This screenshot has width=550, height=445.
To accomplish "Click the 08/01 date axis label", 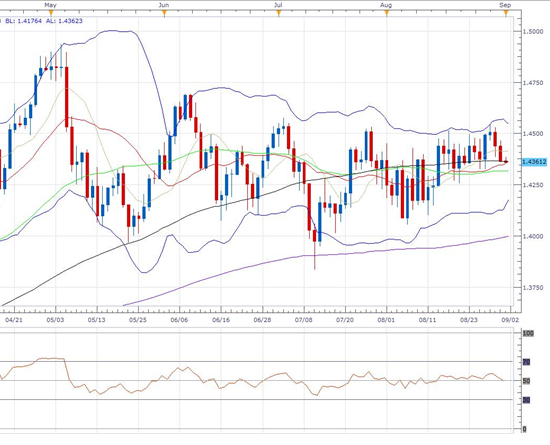I will point(387,320).
